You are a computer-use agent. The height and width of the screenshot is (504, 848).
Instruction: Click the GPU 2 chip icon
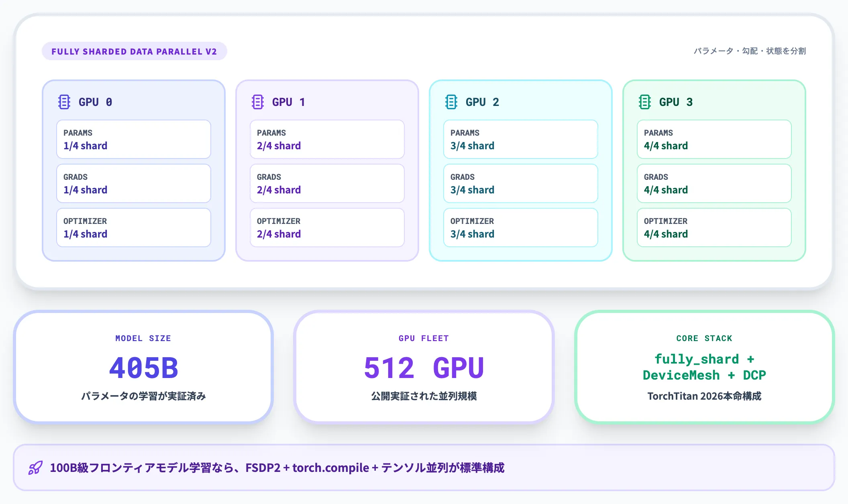451,102
